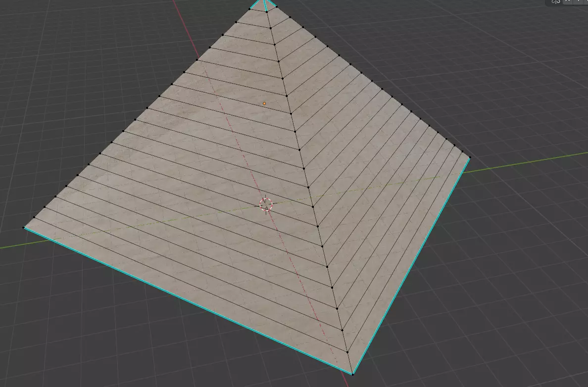
Task: Select the pyramid's rightmost base corner vertex
Action: click(470, 158)
